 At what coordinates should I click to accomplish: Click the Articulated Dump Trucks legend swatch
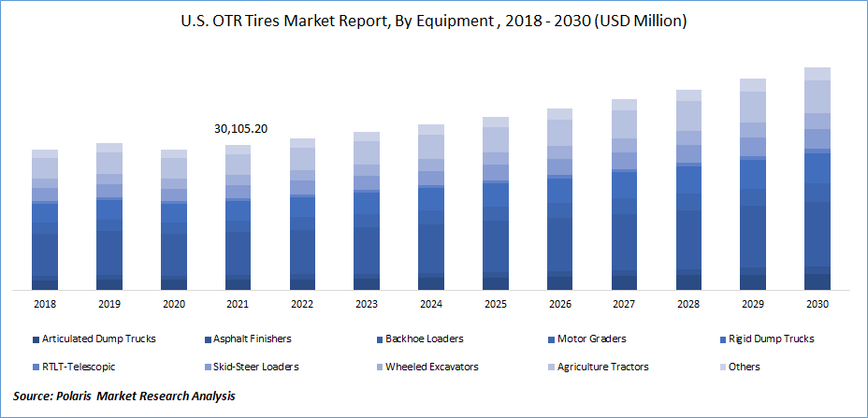pos(36,339)
